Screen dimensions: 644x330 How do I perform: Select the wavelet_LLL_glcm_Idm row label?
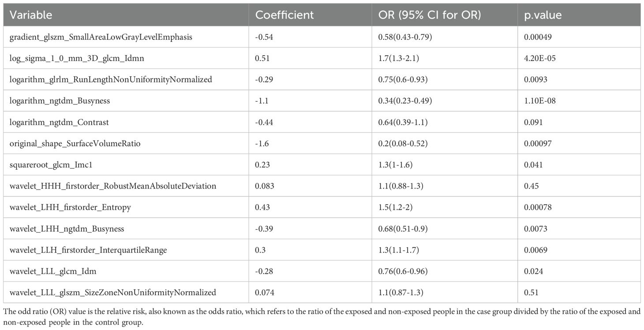[x=53, y=271]
